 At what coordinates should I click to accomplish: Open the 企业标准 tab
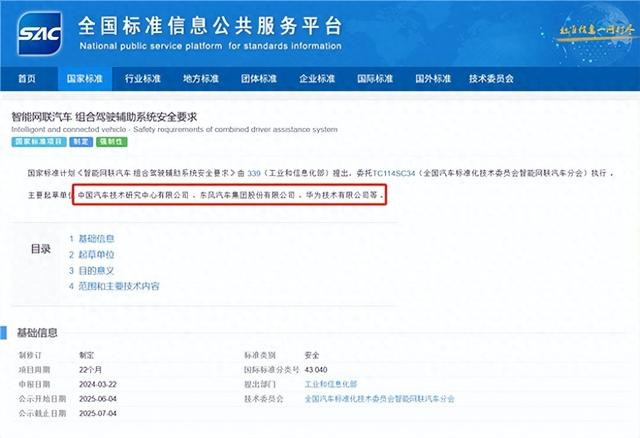[317, 78]
